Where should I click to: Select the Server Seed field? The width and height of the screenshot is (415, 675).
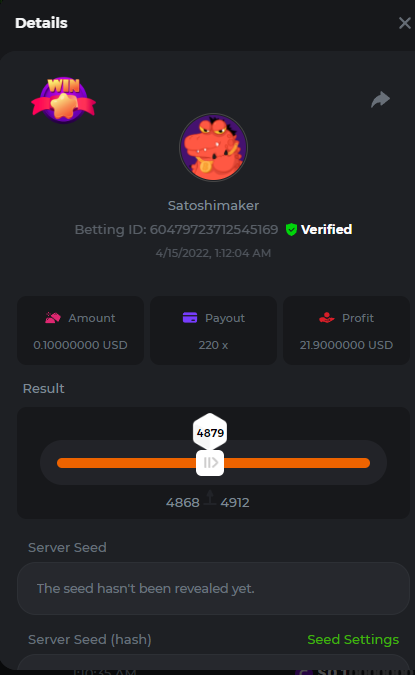click(x=214, y=588)
